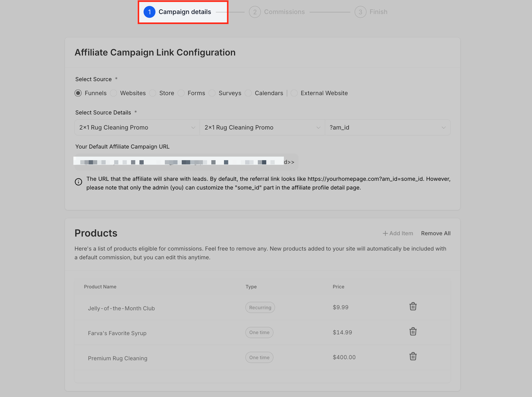Click the Recurring type badge
532x397 pixels.
pyautogui.click(x=260, y=307)
